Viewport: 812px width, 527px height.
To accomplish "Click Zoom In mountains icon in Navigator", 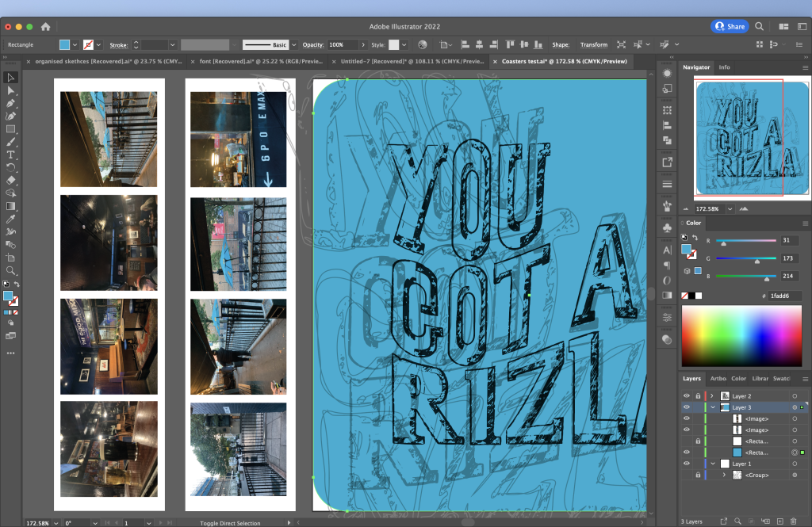I will point(744,208).
